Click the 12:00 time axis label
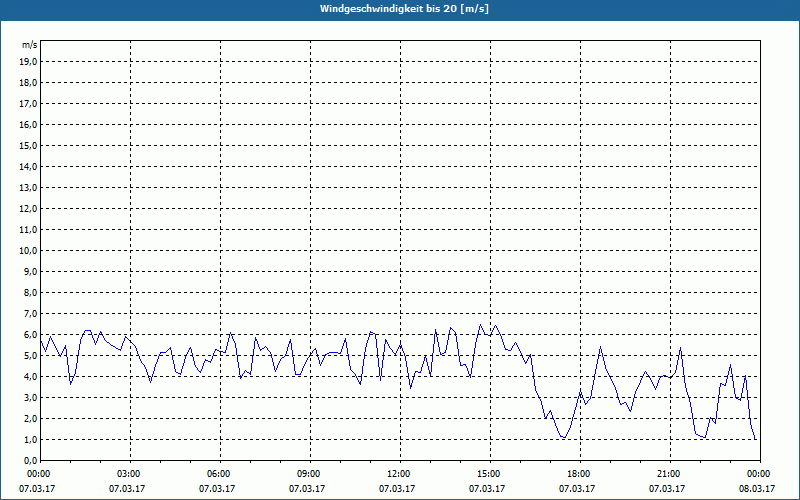This screenshot has height=500, width=800. [x=400, y=474]
